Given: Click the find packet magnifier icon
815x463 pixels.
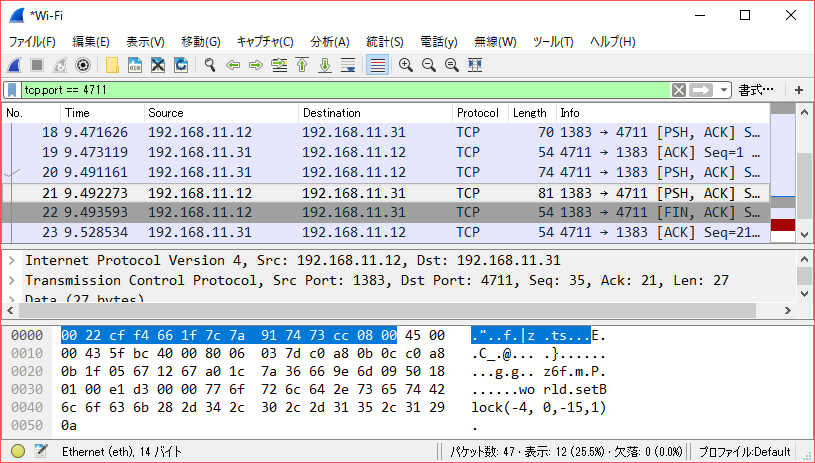Looking at the screenshot, I should click(x=210, y=65).
